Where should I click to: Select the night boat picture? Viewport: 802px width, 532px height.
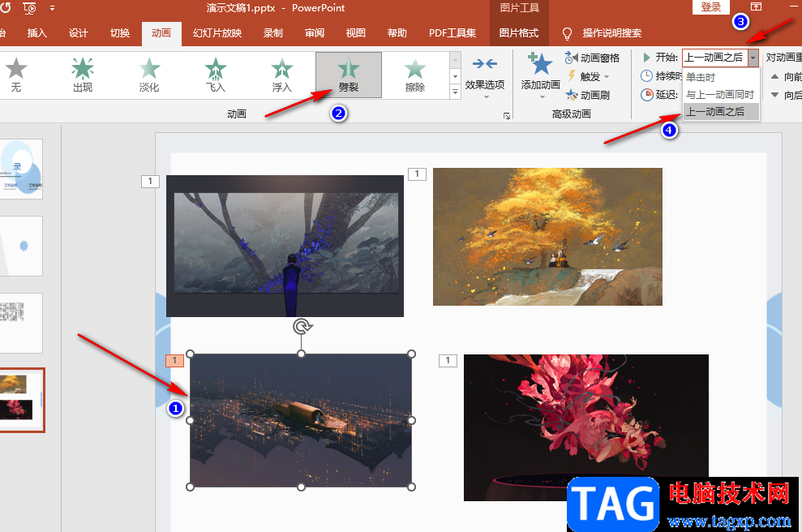pos(301,420)
